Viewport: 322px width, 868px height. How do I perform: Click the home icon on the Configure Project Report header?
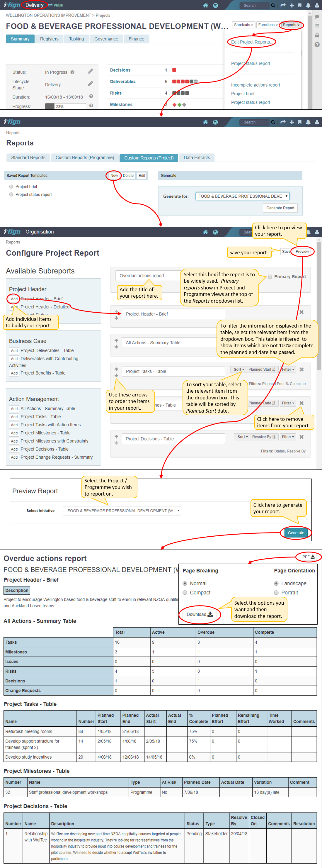pos(205,232)
